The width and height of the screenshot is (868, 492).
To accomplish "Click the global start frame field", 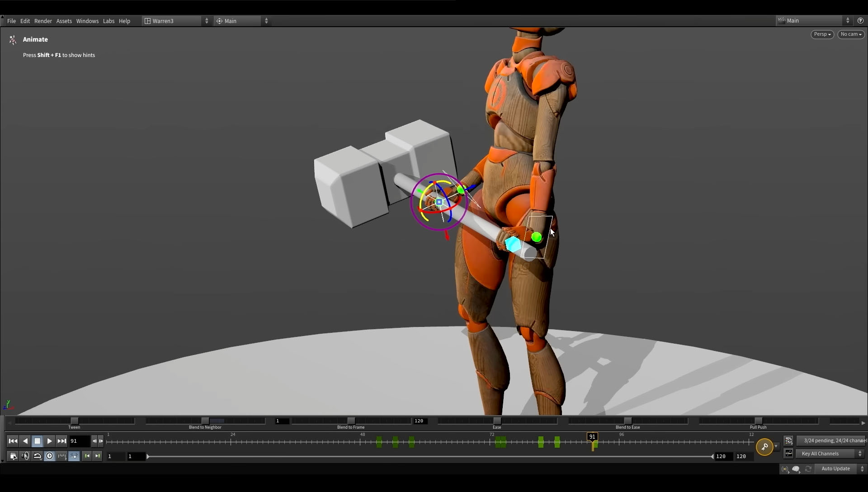I will point(115,456).
